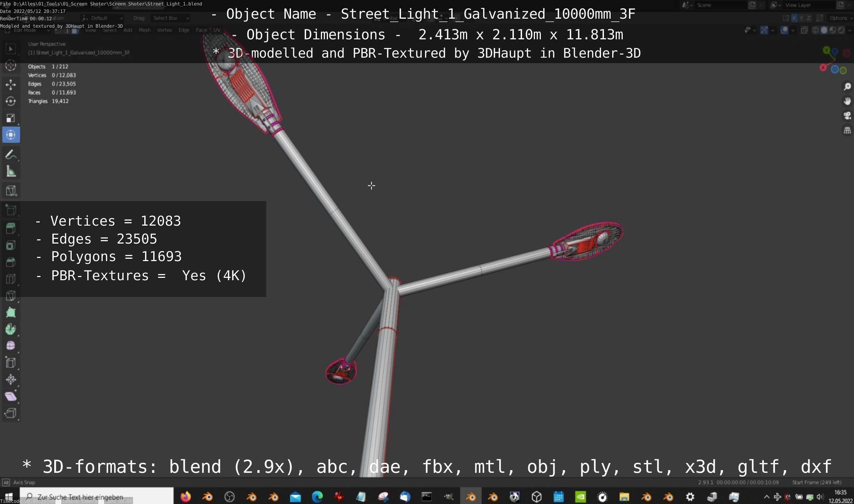Pick the Rip Region tool

pos(11,413)
